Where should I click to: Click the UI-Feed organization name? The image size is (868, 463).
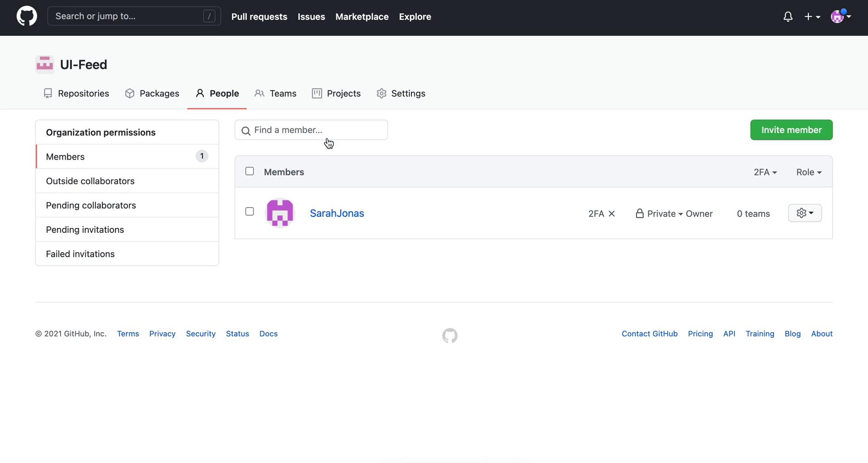(x=84, y=65)
